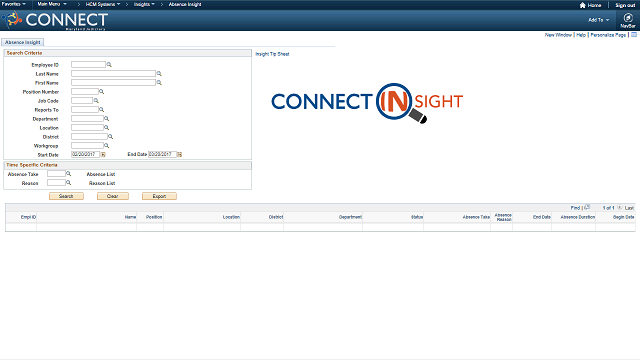
Task: Open Position Number lookup magnifier
Action: (x=102, y=91)
